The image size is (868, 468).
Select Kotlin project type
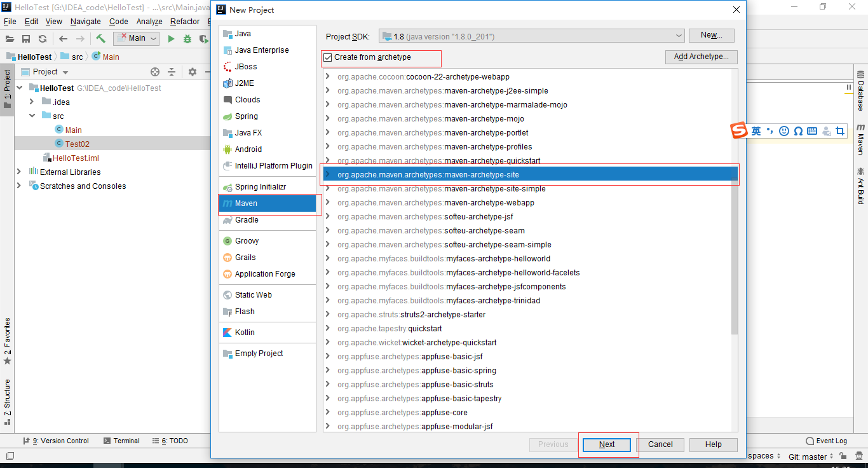[268, 333]
